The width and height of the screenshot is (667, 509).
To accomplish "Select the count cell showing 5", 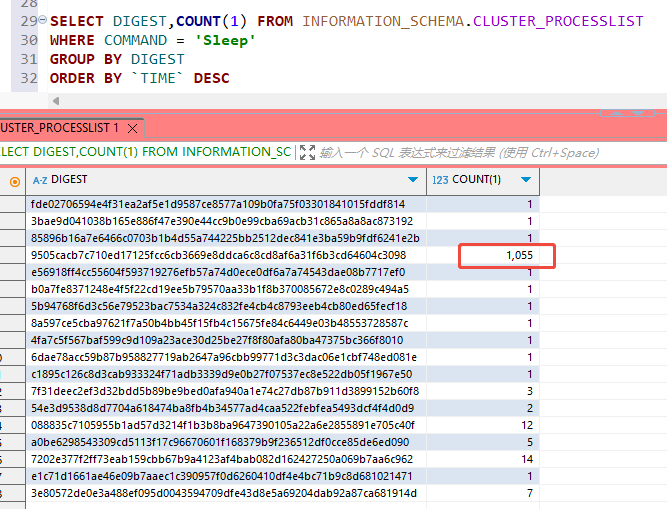I will (x=483, y=442).
